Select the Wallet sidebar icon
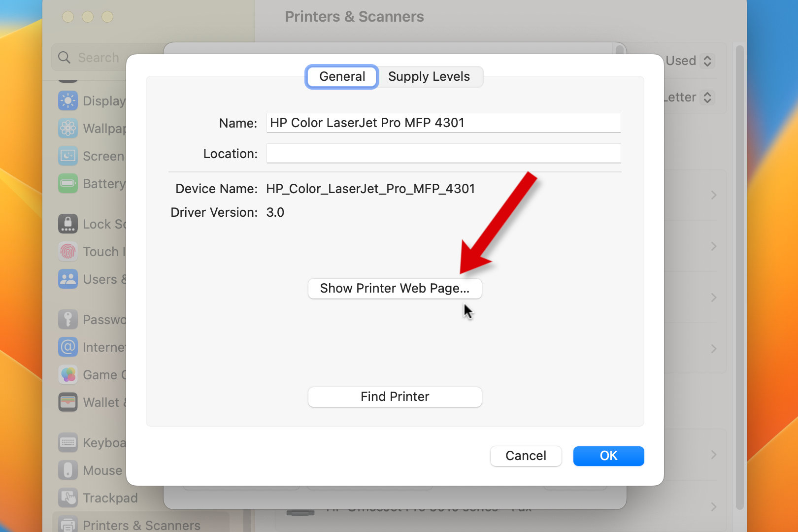The width and height of the screenshot is (798, 532). 68,402
